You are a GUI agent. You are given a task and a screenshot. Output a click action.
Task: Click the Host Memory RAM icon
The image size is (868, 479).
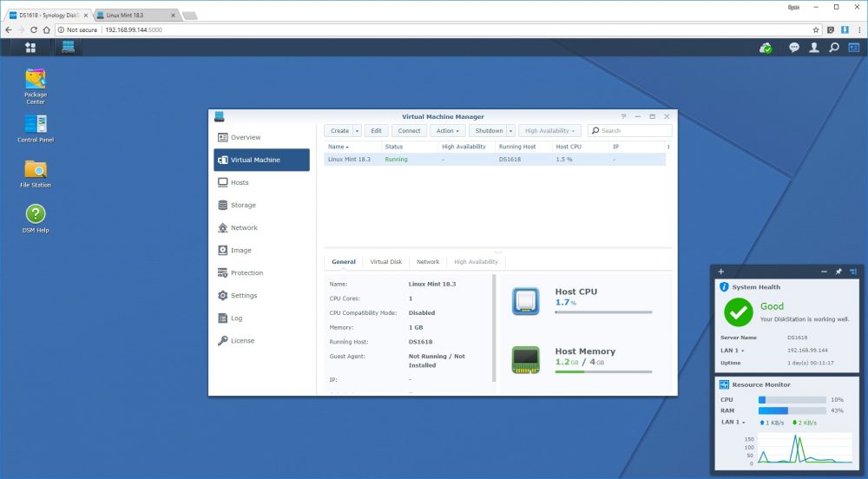click(x=525, y=360)
